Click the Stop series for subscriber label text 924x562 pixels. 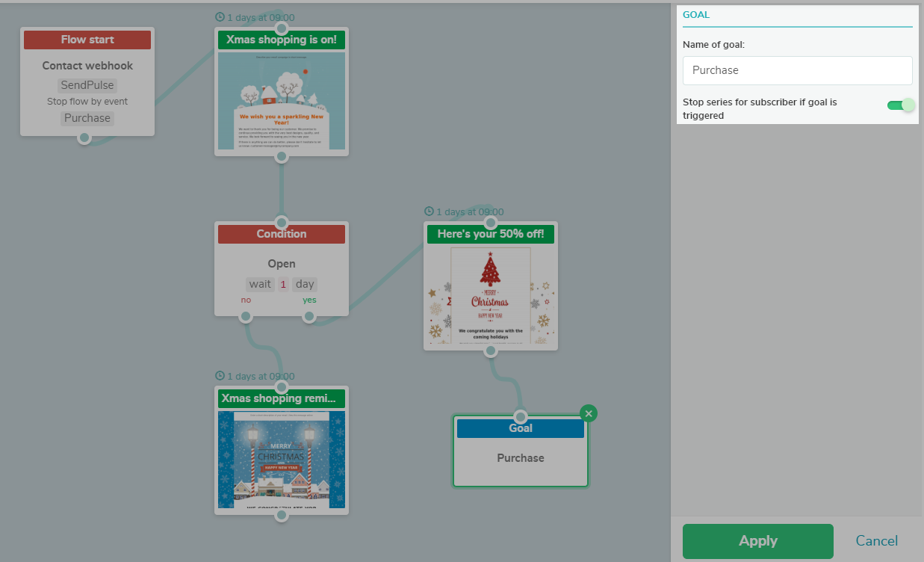pos(760,108)
